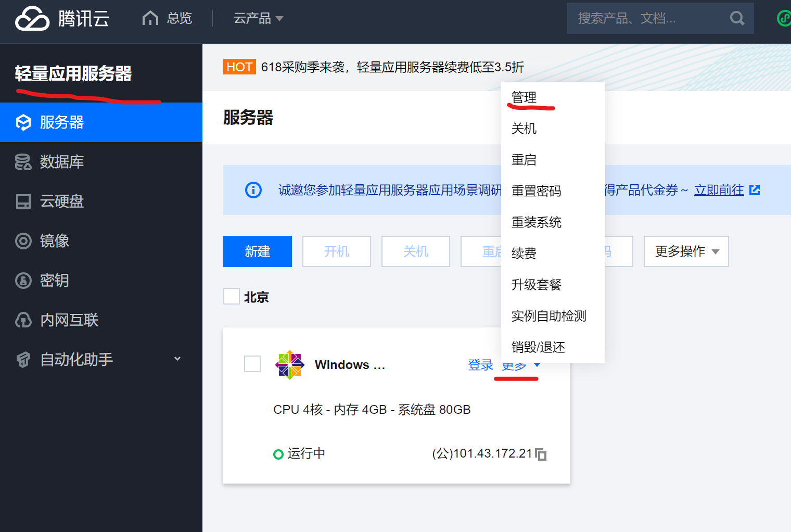Image resolution: width=791 pixels, height=532 pixels.
Task: Click the Windows server OS icon
Action: 290,365
